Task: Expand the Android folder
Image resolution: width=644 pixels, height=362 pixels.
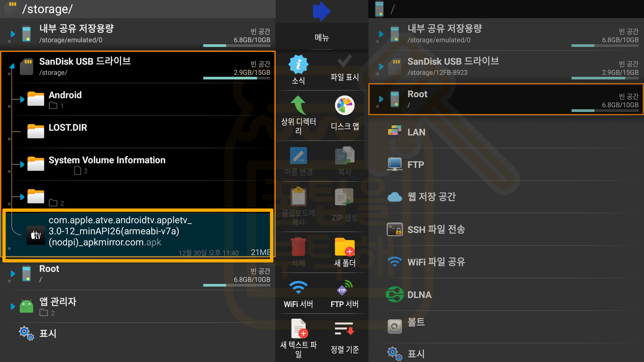Action: (22, 100)
